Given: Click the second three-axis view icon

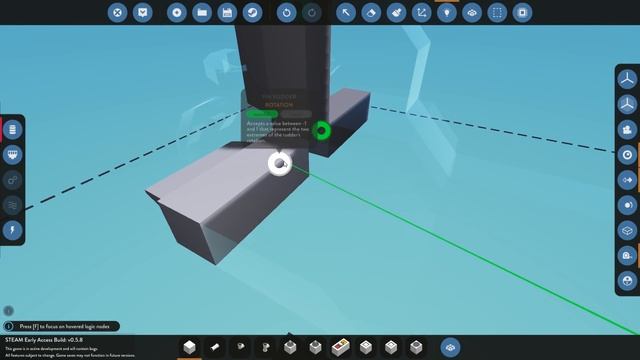Looking at the screenshot, I should click(627, 104).
